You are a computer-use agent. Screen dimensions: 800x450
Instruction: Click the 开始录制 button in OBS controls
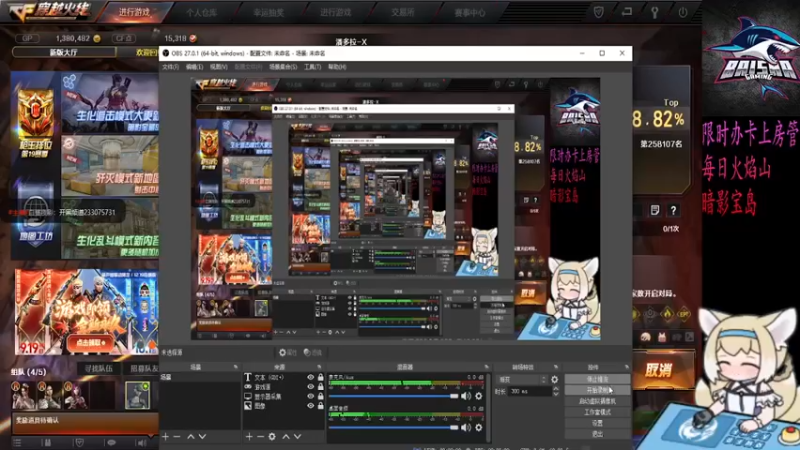597,390
